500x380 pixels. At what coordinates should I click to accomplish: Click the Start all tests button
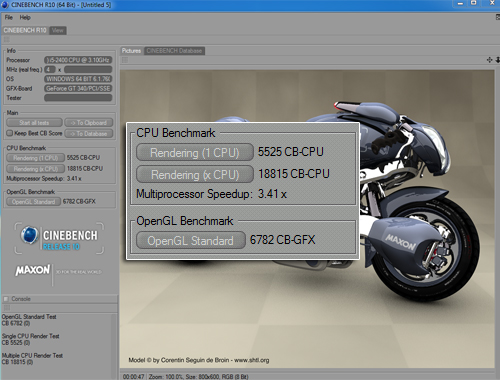pyautogui.click(x=34, y=123)
